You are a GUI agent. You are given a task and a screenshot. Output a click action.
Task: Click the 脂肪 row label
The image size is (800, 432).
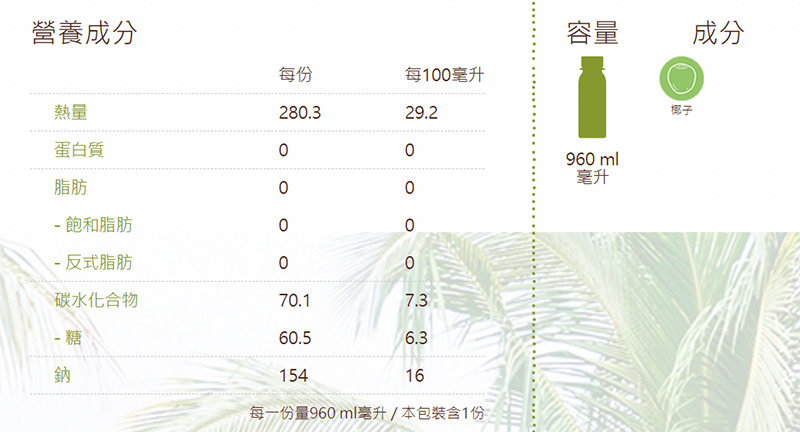point(71,187)
